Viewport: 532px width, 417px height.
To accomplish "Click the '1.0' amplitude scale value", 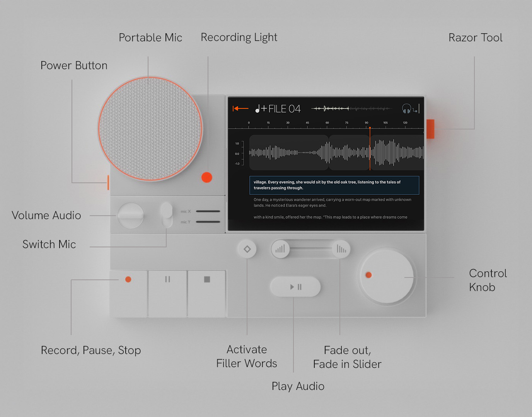I will [237, 143].
